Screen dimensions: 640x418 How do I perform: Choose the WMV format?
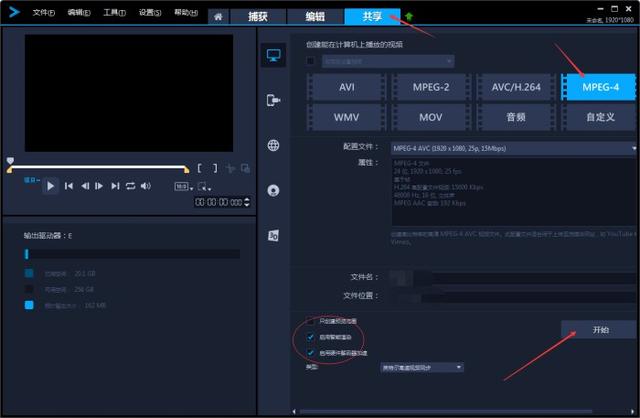347,117
